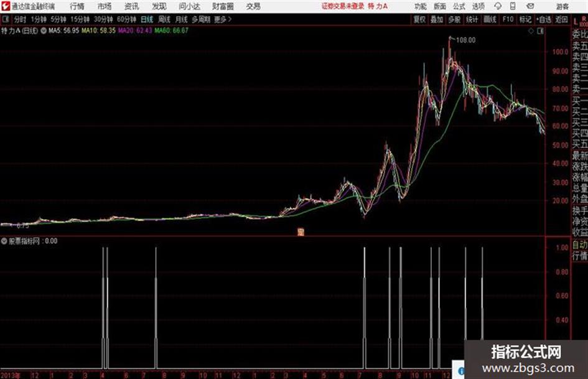The image size is (588, 379).
Task: Click the diamond icon at chart top right
Action: [531, 31]
